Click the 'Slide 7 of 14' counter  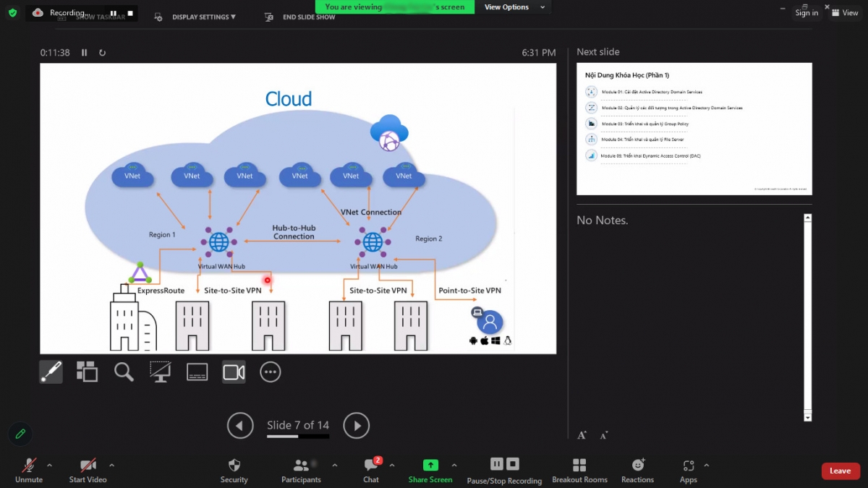coord(298,425)
